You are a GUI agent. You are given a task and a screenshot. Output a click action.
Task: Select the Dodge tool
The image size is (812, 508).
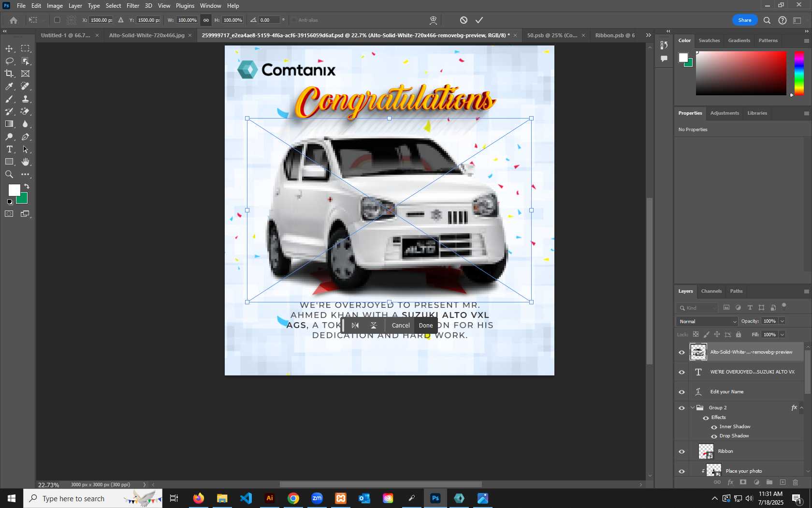[x=9, y=137]
